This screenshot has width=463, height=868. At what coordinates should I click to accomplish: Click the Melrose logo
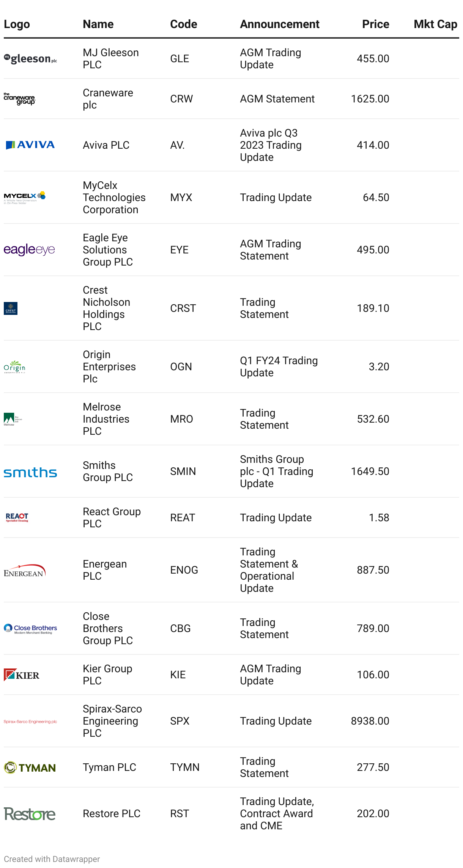pos(13,419)
